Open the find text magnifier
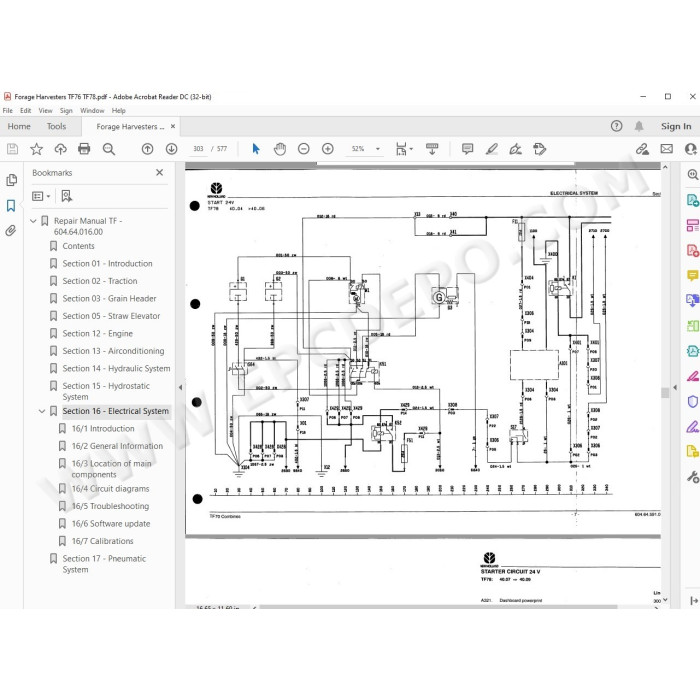The image size is (700, 700). (x=108, y=149)
